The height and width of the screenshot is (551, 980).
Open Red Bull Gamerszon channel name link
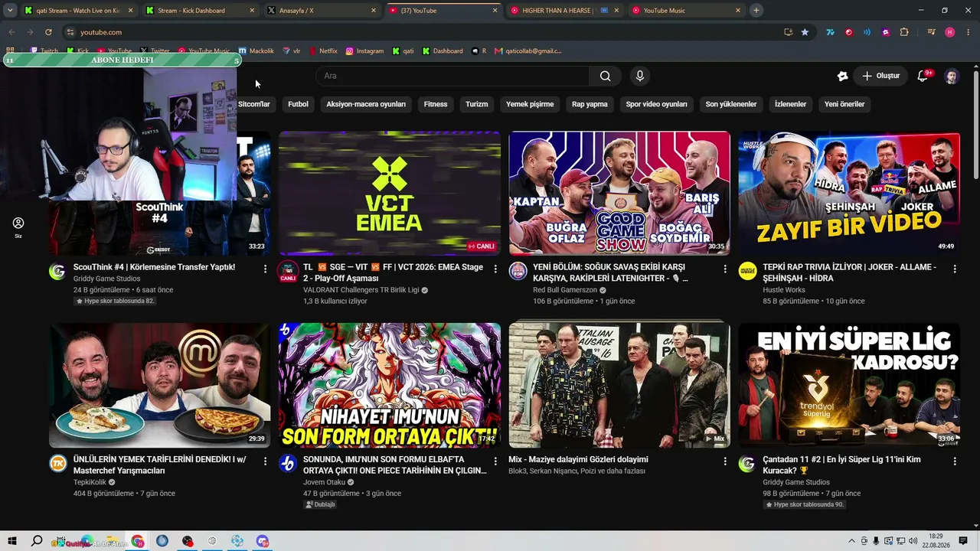pyautogui.click(x=565, y=290)
